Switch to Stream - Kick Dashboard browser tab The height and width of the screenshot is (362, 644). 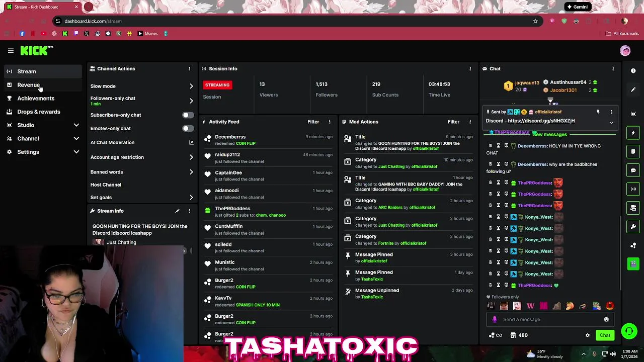pyautogui.click(x=42, y=7)
